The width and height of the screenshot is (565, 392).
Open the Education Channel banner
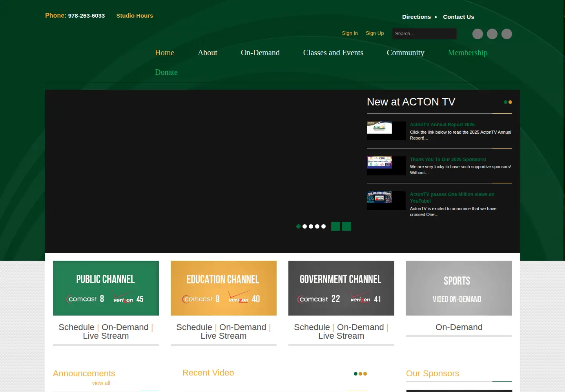click(224, 288)
